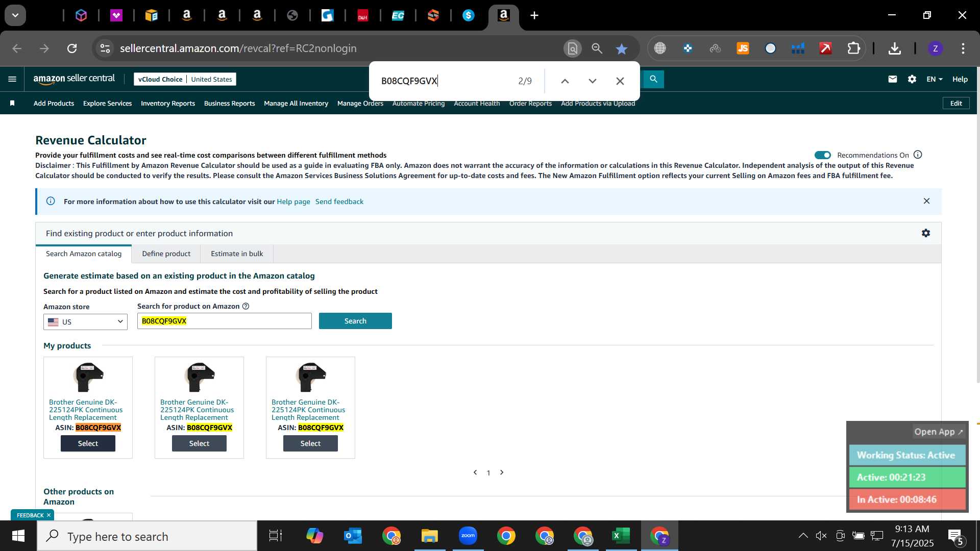
Task: Open Manage Orders in navigation bar
Action: [x=360, y=103]
